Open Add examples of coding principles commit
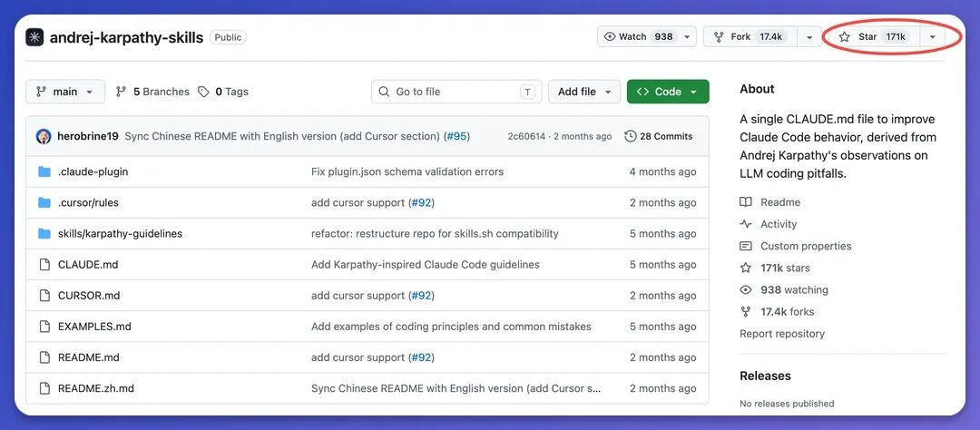The width and height of the screenshot is (980, 430). pyautogui.click(x=451, y=327)
